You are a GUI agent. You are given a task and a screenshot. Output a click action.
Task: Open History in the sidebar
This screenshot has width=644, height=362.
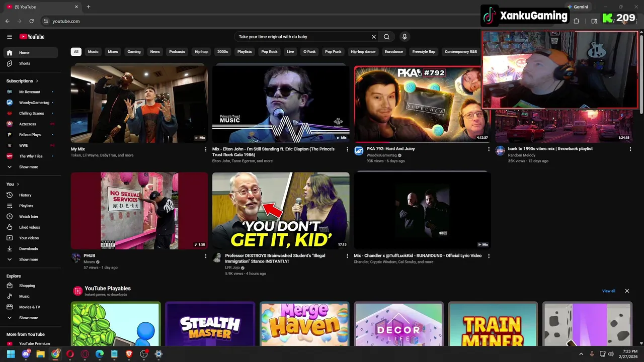point(30,195)
